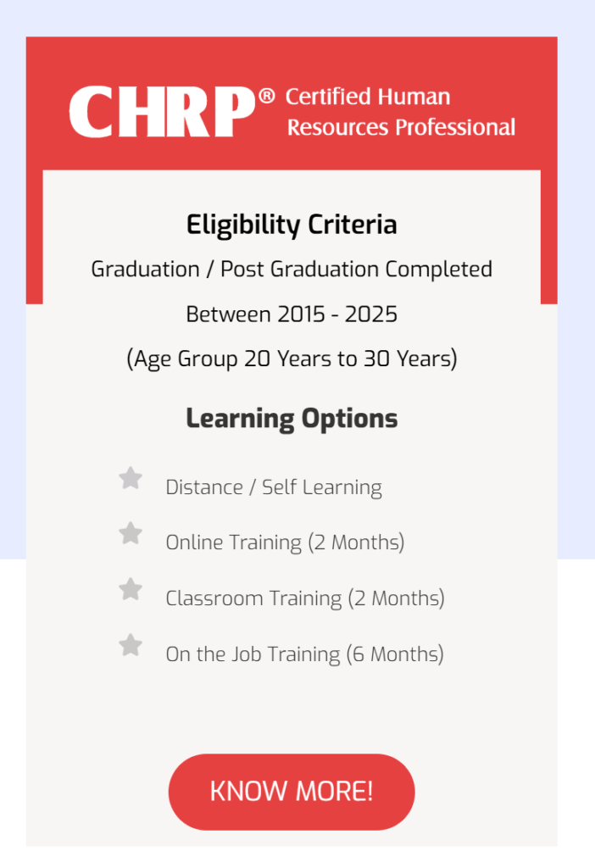This screenshot has width=595, height=868.
Task: Click the star icon beside Classroom Training
Action: tap(131, 590)
